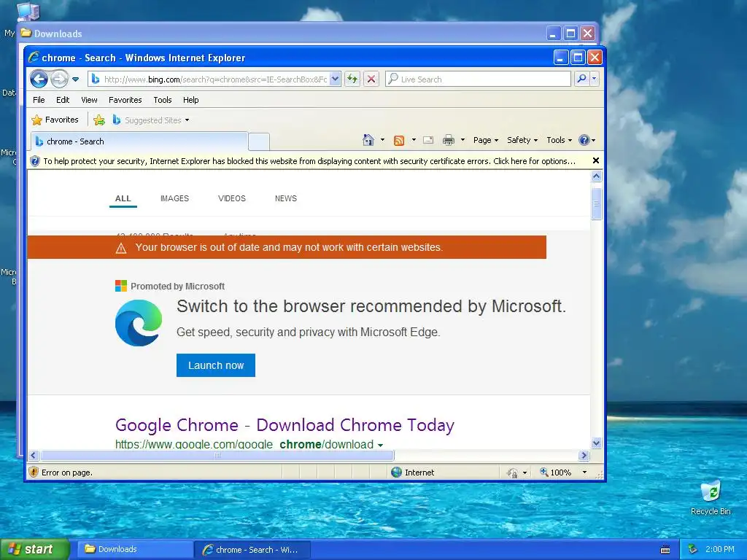Click the horizontal scrollbar left arrow
747x560 pixels.
coord(33,455)
